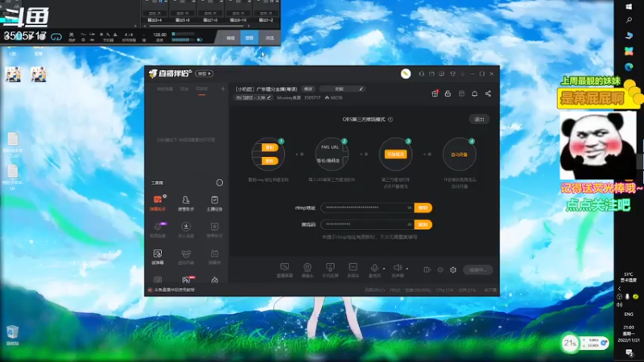Screen dimensions: 644x362
Task: Open the skin shirt icon in title bar
Action: 452,74
